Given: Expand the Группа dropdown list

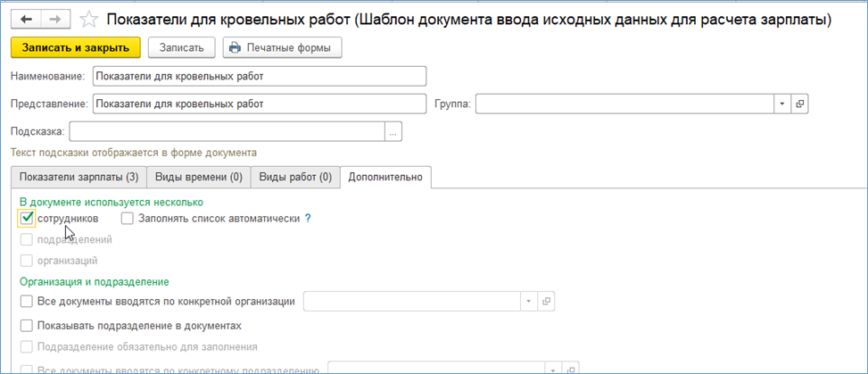Looking at the screenshot, I should pos(781,104).
